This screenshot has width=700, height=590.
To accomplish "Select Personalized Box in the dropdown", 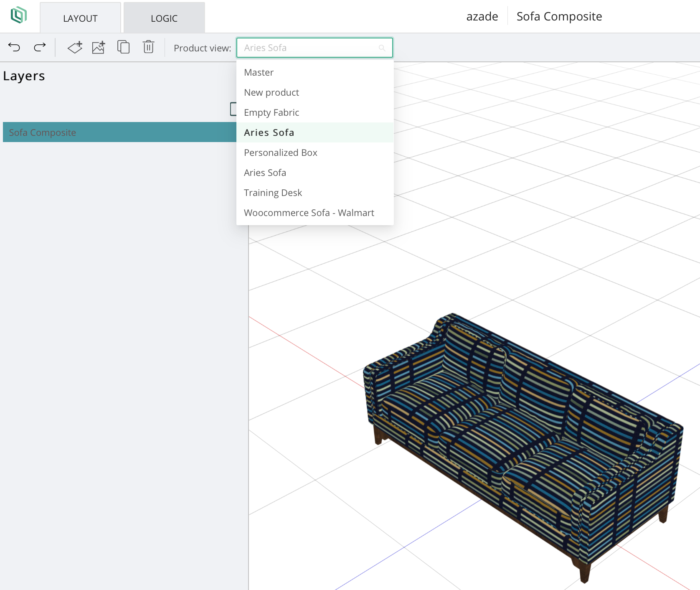I will point(281,153).
